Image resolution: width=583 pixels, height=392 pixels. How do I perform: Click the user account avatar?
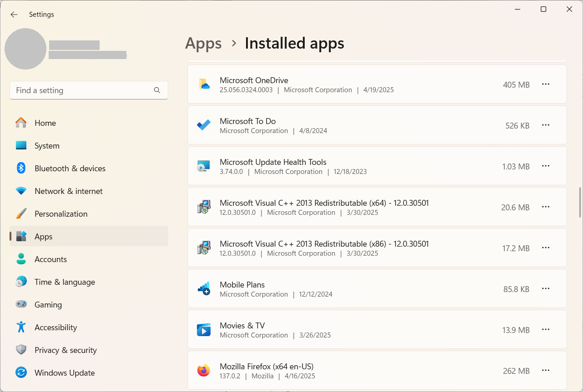[26, 49]
